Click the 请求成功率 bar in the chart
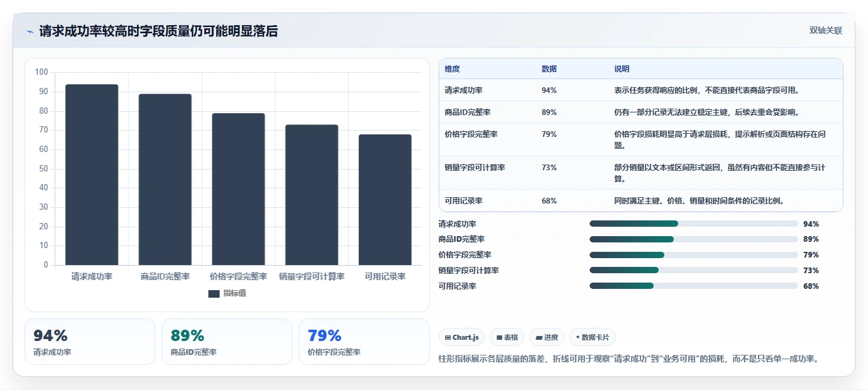This screenshot has width=868, height=390. click(92, 175)
